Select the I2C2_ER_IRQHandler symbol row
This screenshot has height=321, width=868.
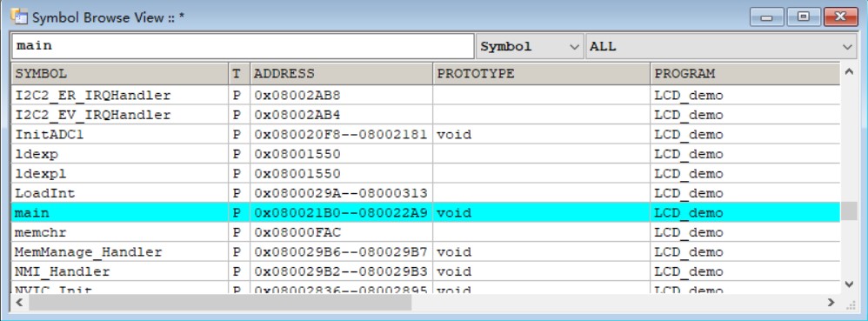425,95
